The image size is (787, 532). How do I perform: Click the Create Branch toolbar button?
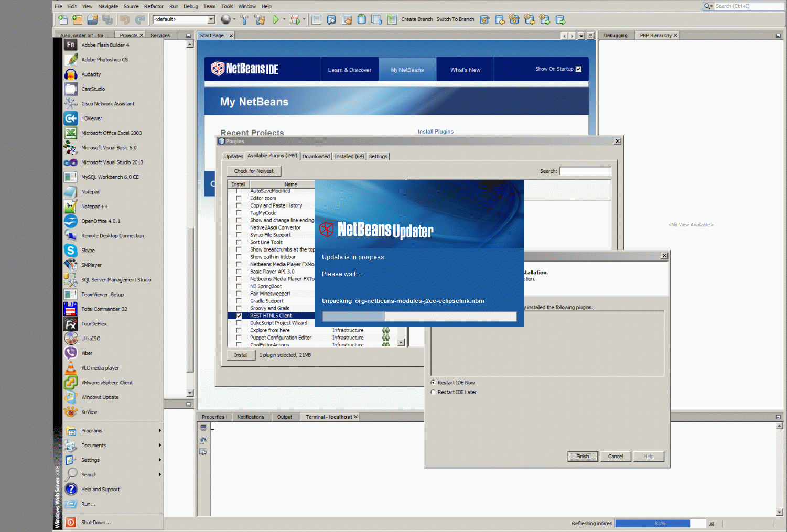point(417,19)
